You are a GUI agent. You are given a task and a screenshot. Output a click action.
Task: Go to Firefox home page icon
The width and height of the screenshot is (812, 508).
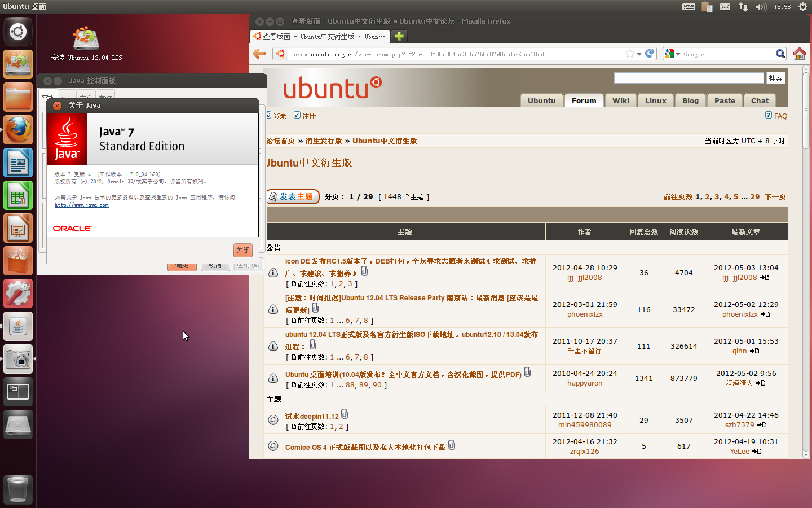pyautogui.click(x=800, y=54)
